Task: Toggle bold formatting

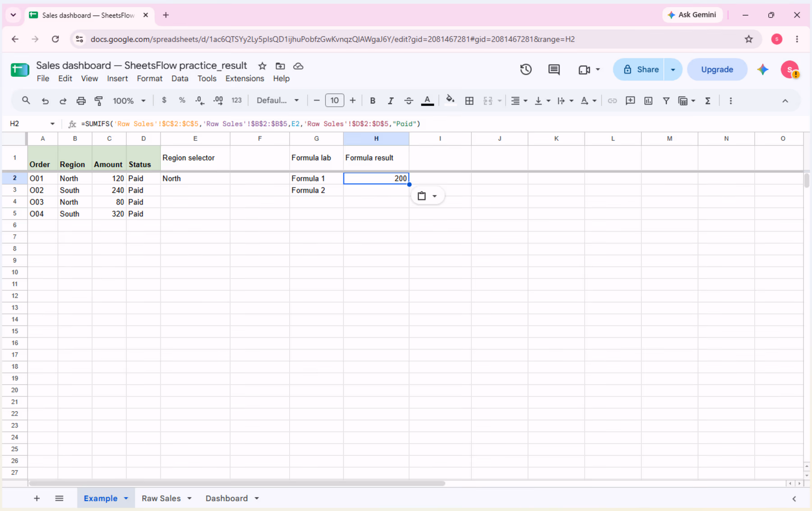Action: tap(373, 101)
